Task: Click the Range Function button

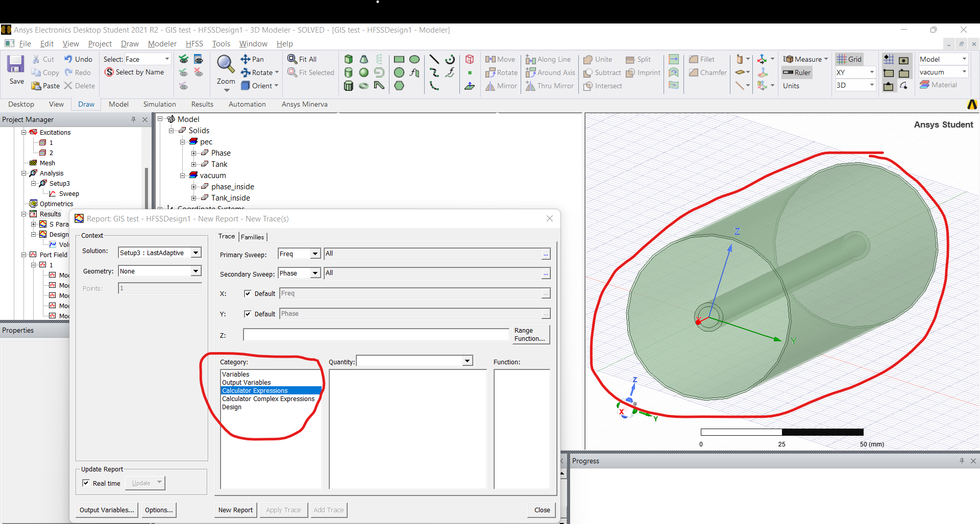Action: [x=530, y=335]
